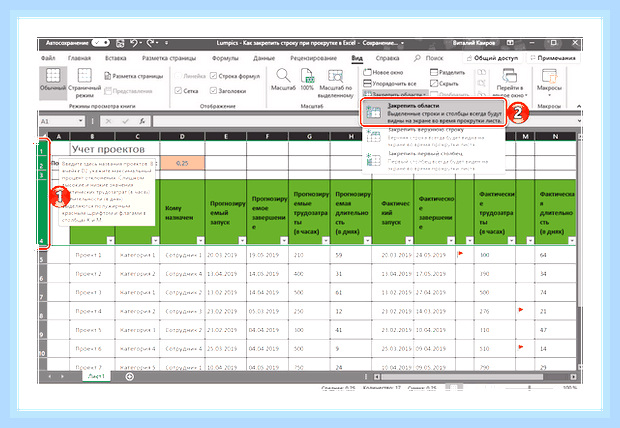Image resolution: width=620 pixels, height=428 pixels.
Task: Click Разделить split window
Action: tap(447, 72)
